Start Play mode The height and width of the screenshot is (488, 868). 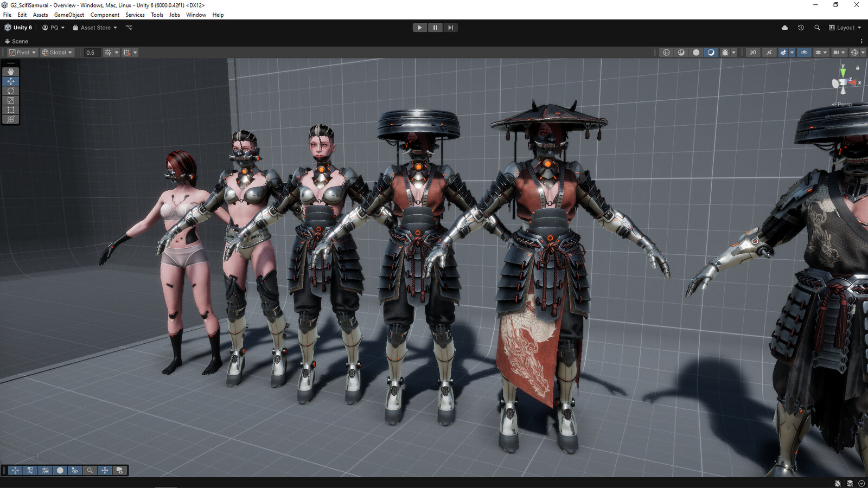click(420, 28)
